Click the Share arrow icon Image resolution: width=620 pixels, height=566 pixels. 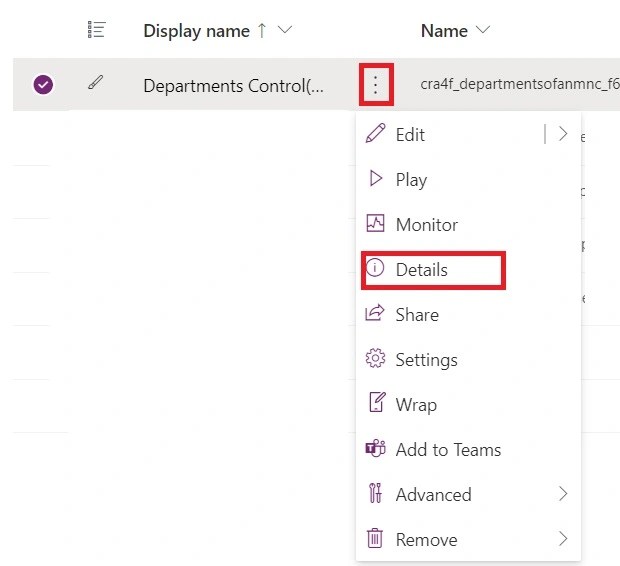376,314
